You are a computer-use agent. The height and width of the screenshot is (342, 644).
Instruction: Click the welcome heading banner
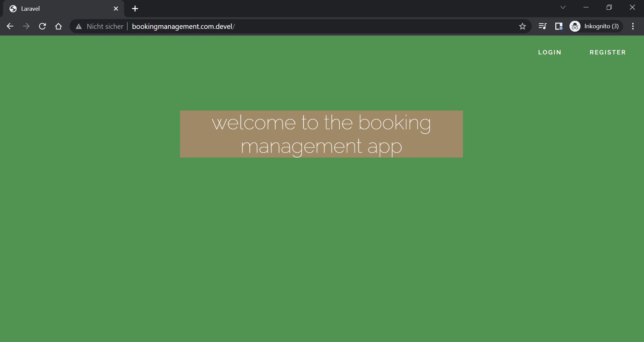tap(321, 134)
